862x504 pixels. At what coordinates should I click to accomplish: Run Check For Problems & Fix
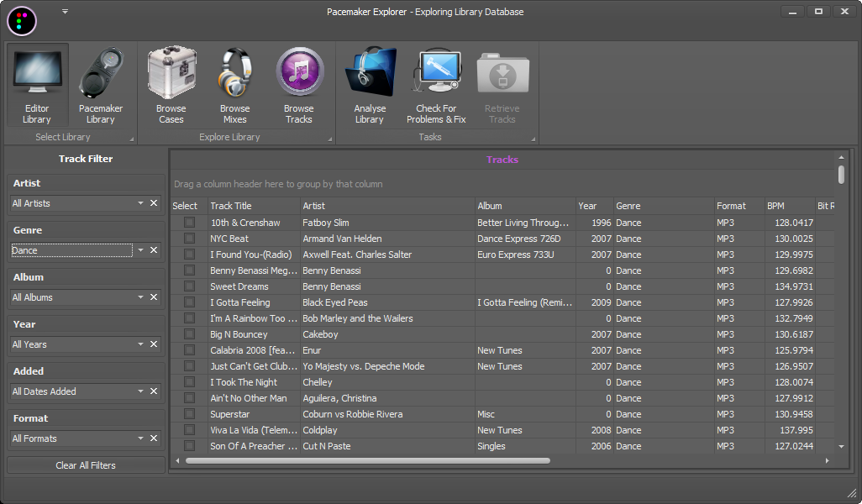click(436, 85)
